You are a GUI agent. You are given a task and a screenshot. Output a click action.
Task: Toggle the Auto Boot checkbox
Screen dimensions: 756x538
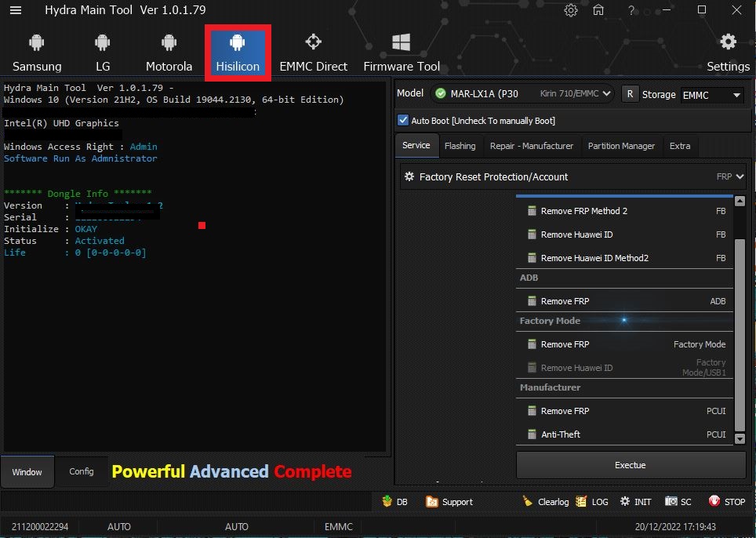tap(403, 120)
